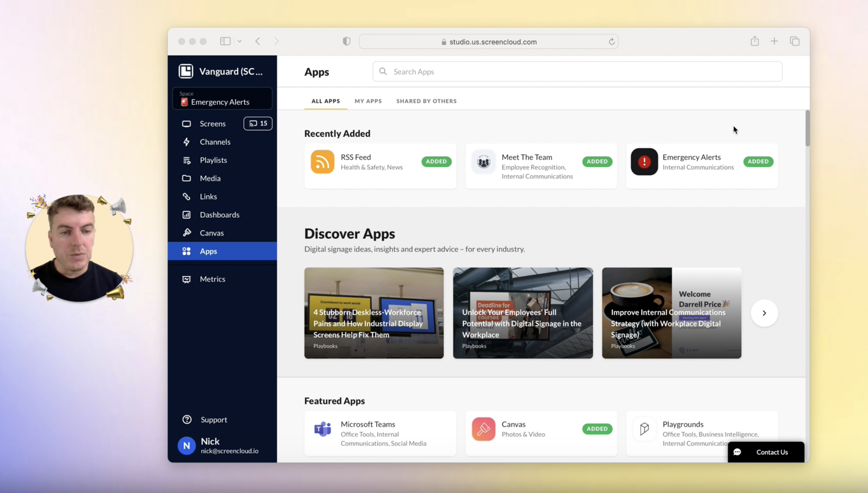The width and height of the screenshot is (868, 493).
Task: Advance the Discover Apps carousel arrow
Action: [764, 313]
